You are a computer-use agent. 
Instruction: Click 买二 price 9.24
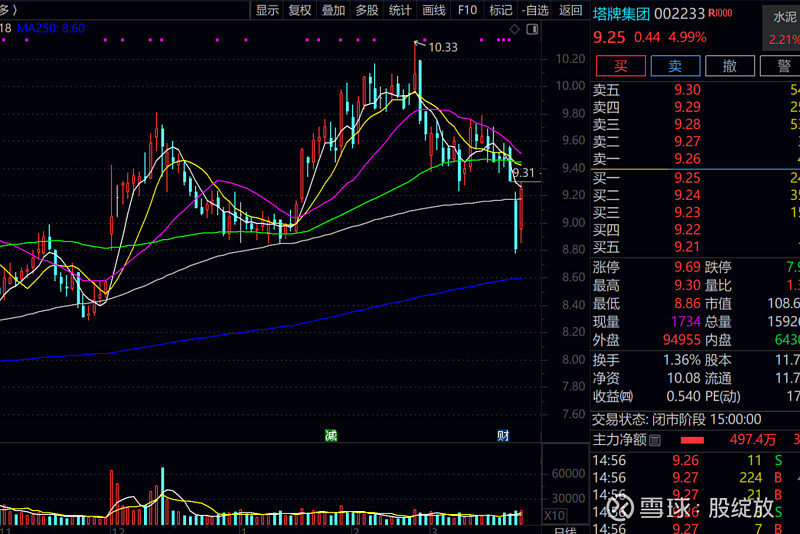687,195
